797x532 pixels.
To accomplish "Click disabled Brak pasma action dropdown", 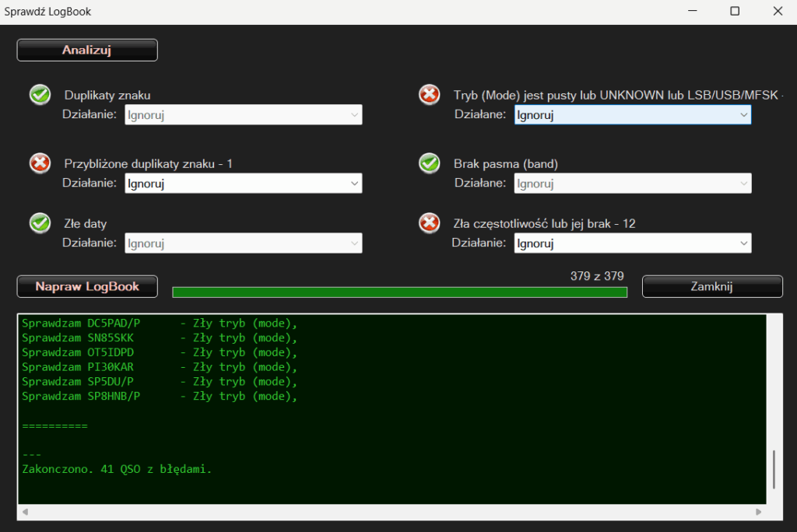I will click(632, 184).
